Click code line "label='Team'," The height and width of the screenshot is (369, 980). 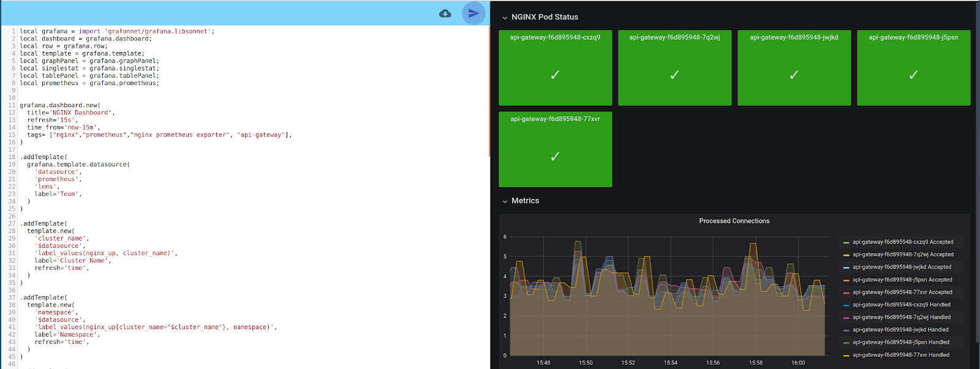pyautogui.click(x=58, y=194)
